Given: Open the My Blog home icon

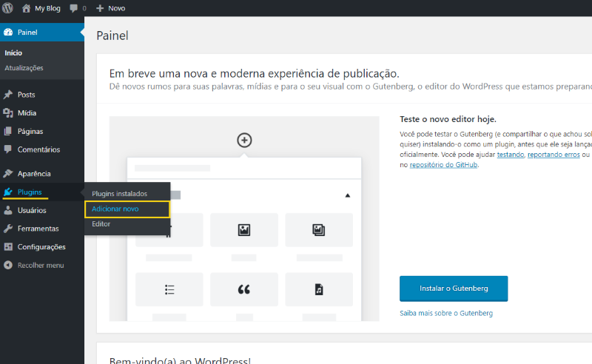Looking at the screenshot, I should tap(26, 8).
